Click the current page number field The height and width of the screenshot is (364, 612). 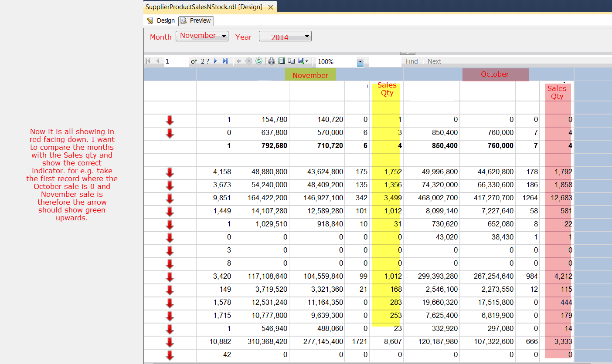click(176, 61)
